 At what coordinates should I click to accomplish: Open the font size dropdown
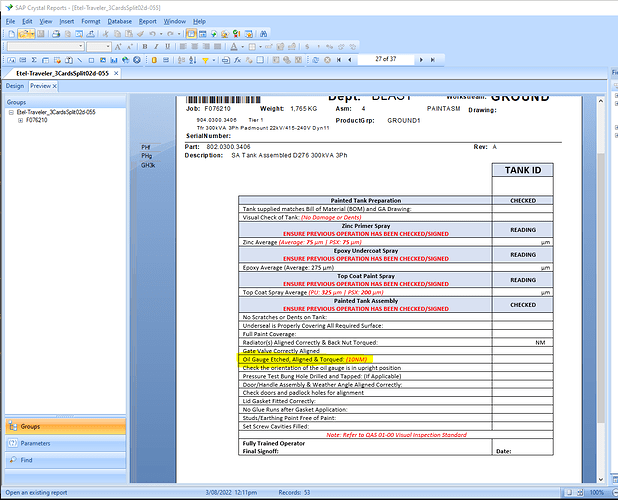pyautogui.click(x=107, y=46)
